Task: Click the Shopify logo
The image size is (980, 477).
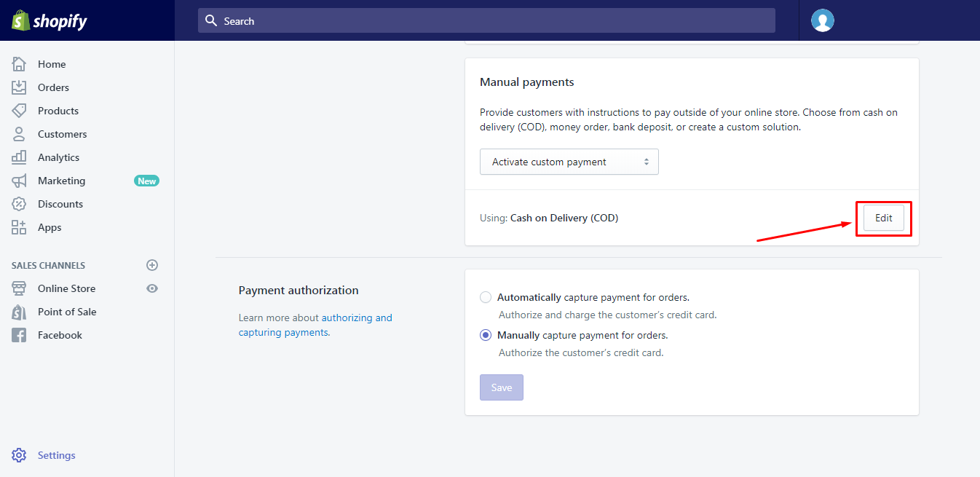Action: click(x=47, y=20)
